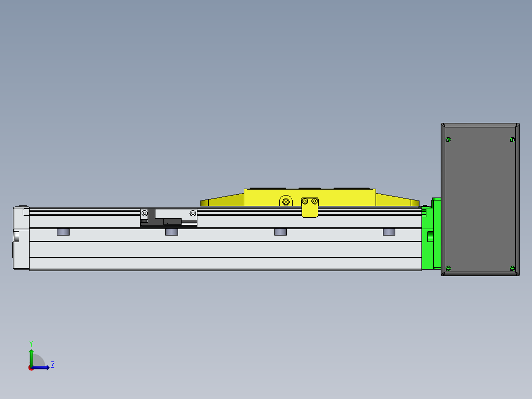Pick the bottom-right screw on motor cover
Screen dimensions: 532x399
coord(512,268)
